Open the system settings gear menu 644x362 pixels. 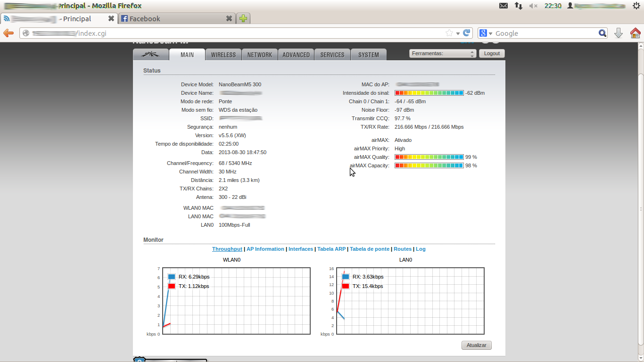point(636,6)
